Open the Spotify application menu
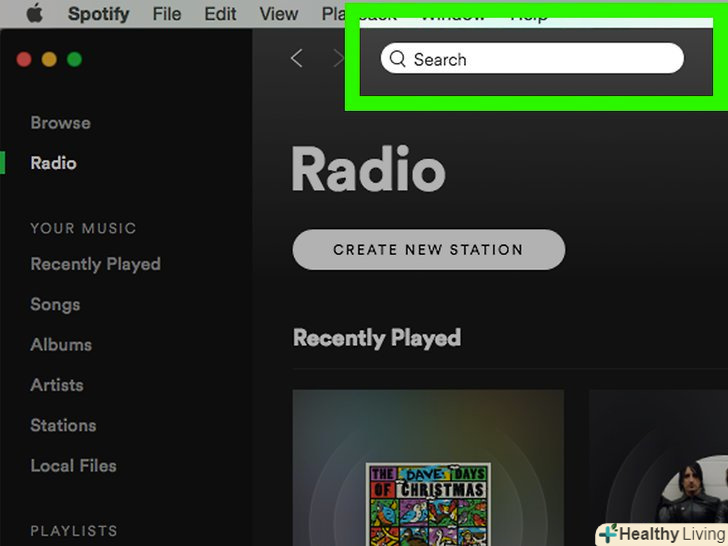 98,14
